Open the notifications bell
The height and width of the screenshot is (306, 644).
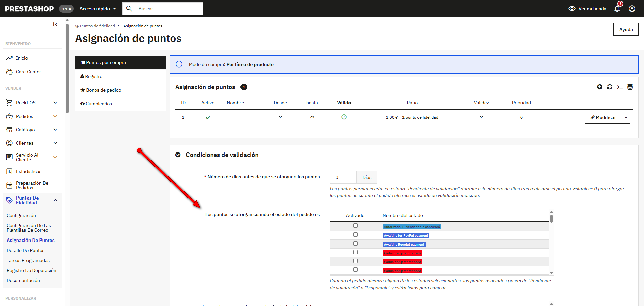[x=617, y=9]
